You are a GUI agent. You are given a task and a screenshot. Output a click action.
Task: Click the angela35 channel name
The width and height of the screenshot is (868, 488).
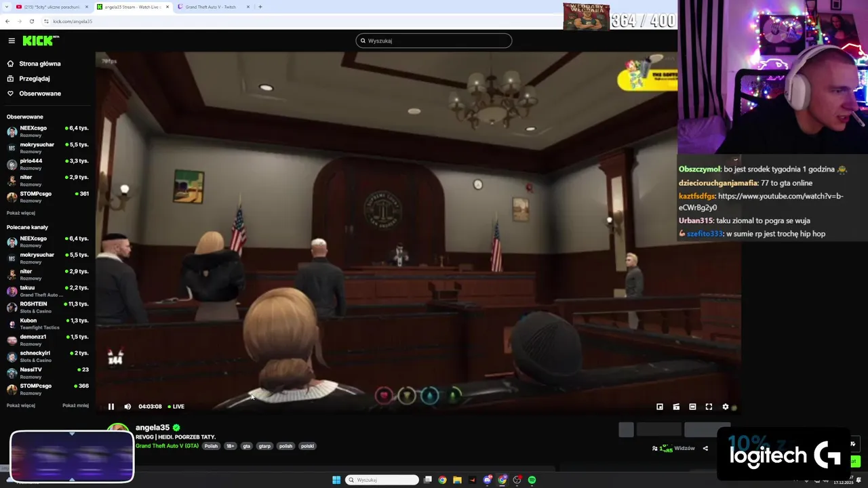click(153, 428)
